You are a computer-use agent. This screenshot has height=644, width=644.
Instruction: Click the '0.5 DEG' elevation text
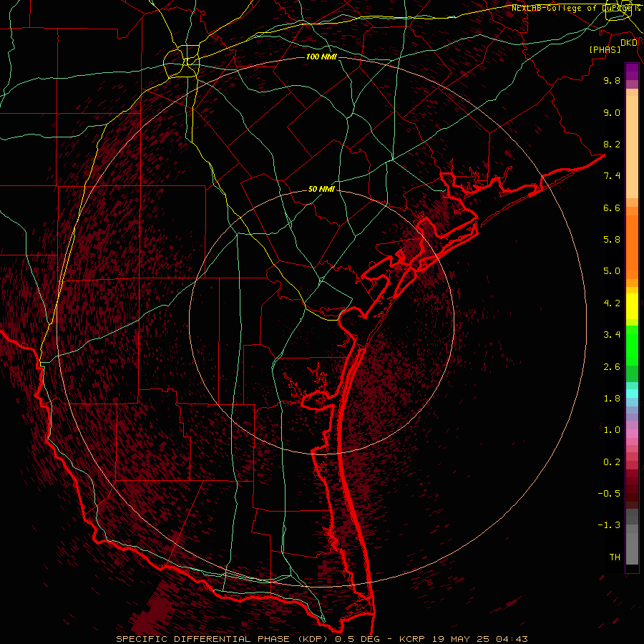[357, 639]
